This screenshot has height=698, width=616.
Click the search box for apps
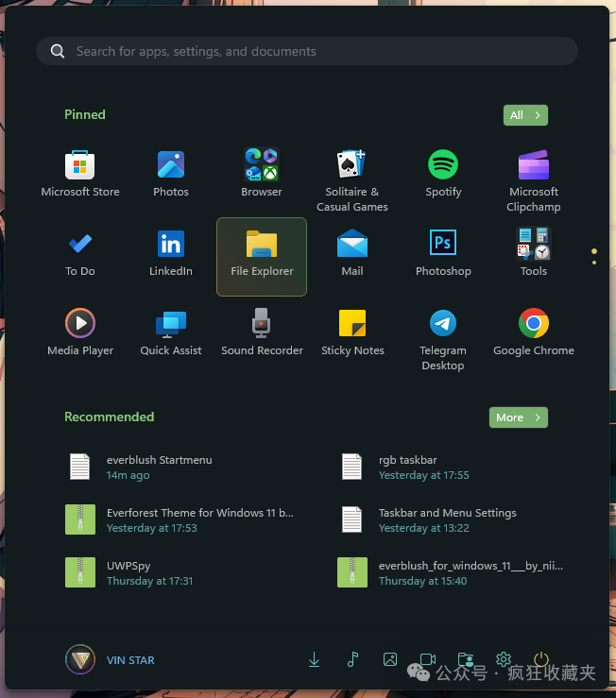[x=307, y=51]
